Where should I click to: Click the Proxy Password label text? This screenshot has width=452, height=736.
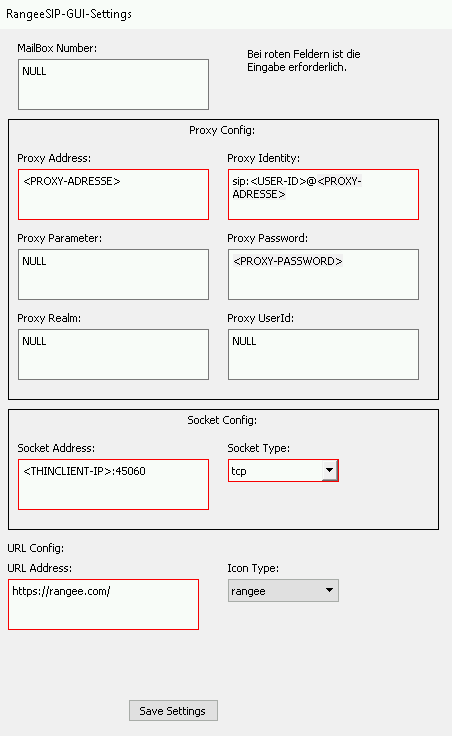tap(268, 238)
